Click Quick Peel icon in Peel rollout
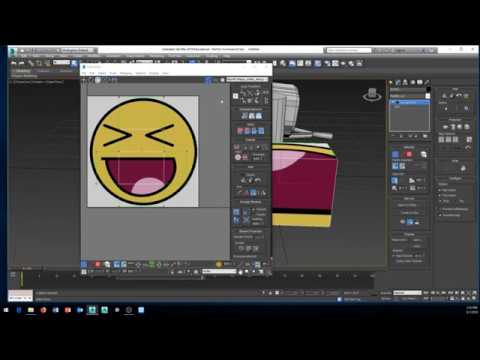 click(444, 96)
